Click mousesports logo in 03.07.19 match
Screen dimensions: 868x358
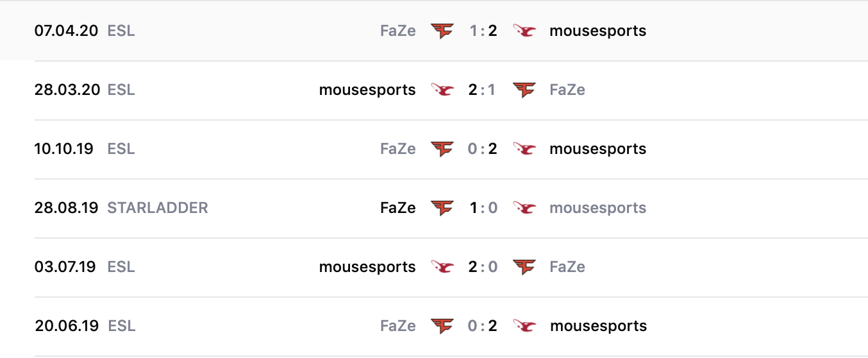[442, 267]
